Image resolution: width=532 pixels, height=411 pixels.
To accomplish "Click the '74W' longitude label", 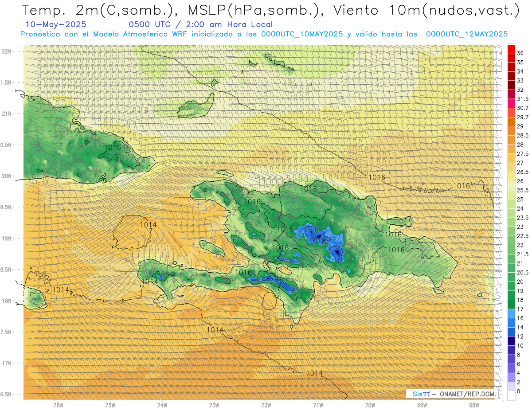I will tap(162, 405).
